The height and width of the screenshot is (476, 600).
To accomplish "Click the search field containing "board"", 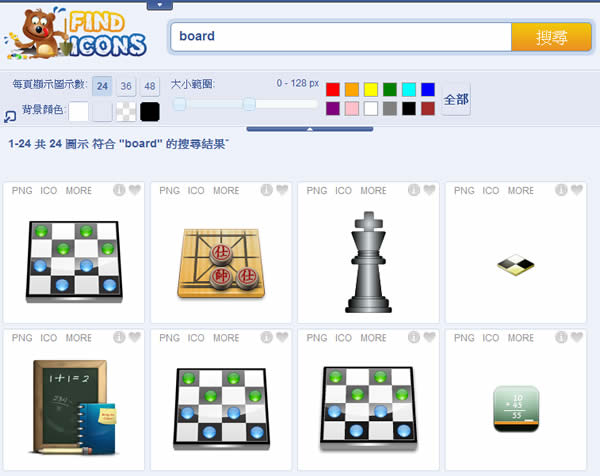I will [x=340, y=37].
